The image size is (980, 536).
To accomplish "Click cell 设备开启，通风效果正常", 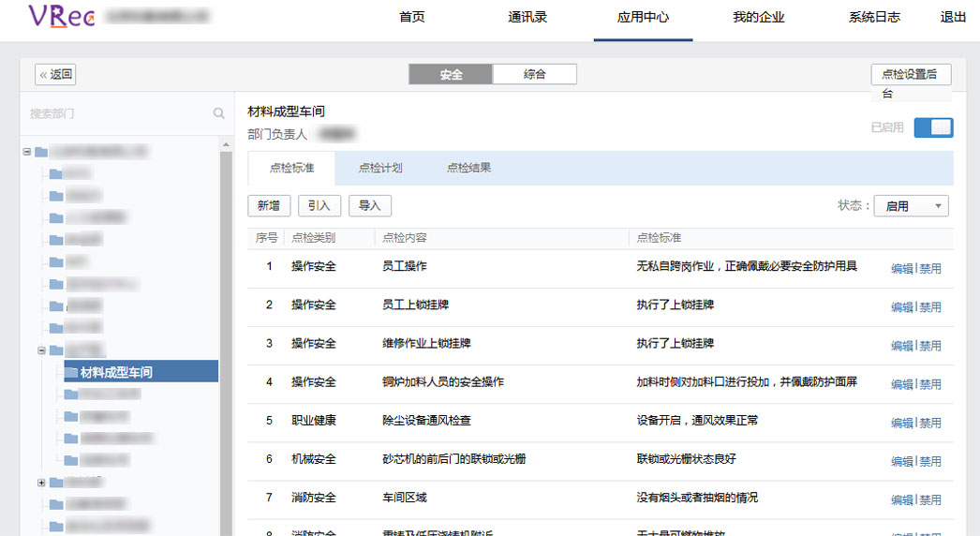I will tap(697, 421).
